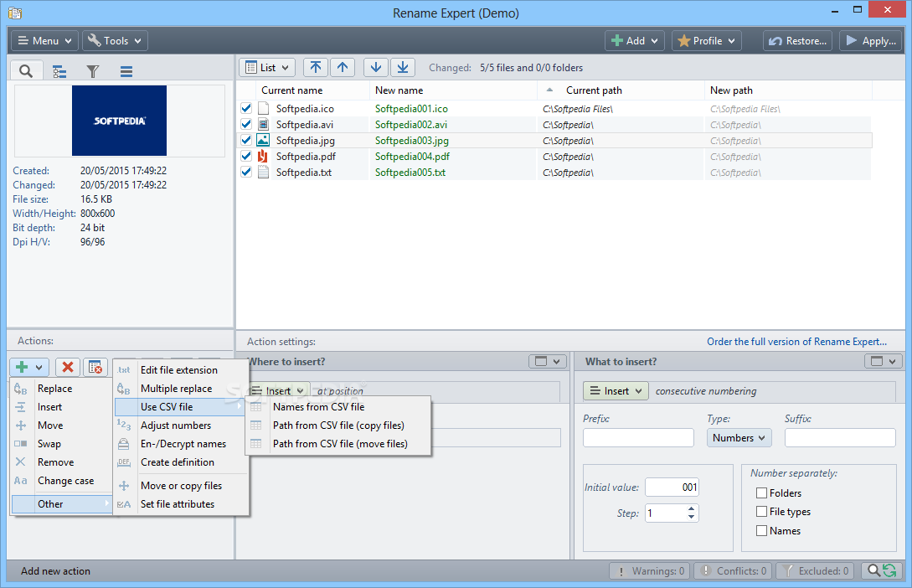Viewport: 912px width, 588px height.
Task: Click the Excluded: 0 indicator
Action: coord(815,571)
